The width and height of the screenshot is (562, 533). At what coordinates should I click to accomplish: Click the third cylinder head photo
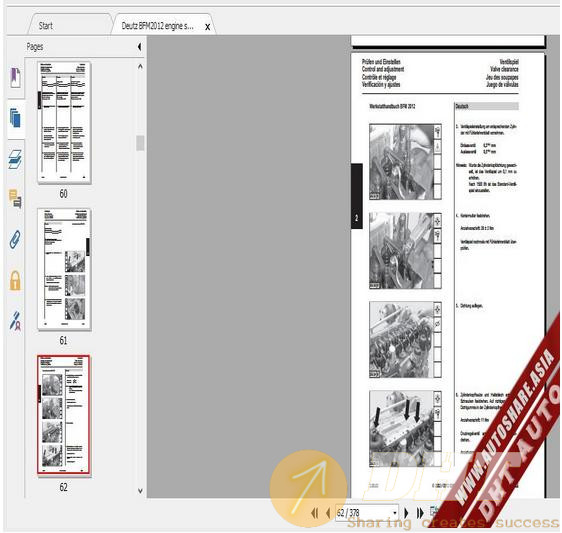[x=402, y=339]
